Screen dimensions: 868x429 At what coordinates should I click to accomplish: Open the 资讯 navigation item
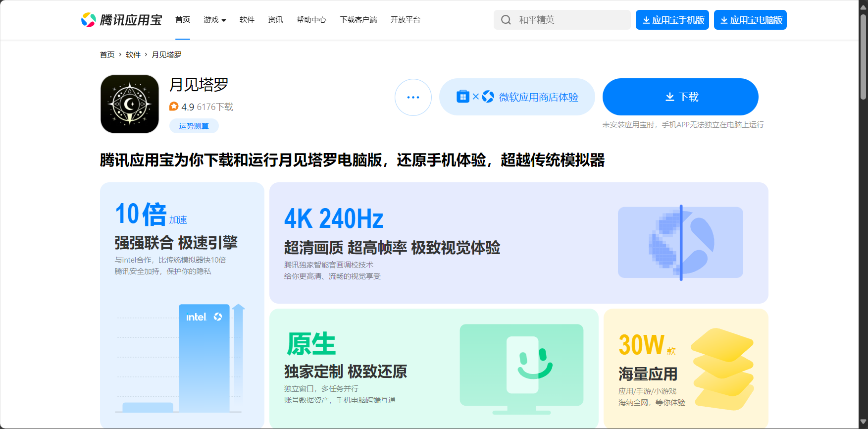(275, 20)
